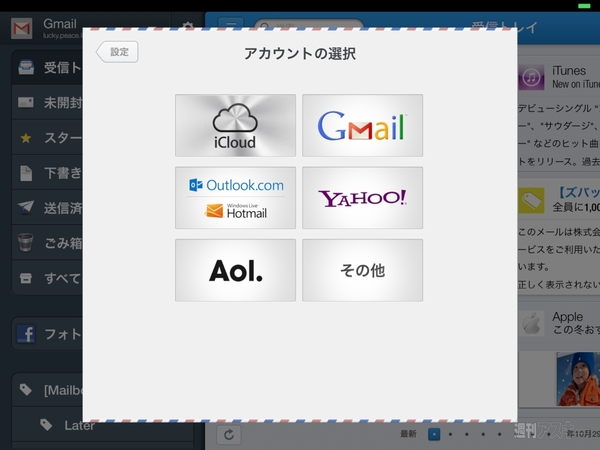Open the drafts document icon
The width and height of the screenshot is (600, 450).
[x=26, y=173]
